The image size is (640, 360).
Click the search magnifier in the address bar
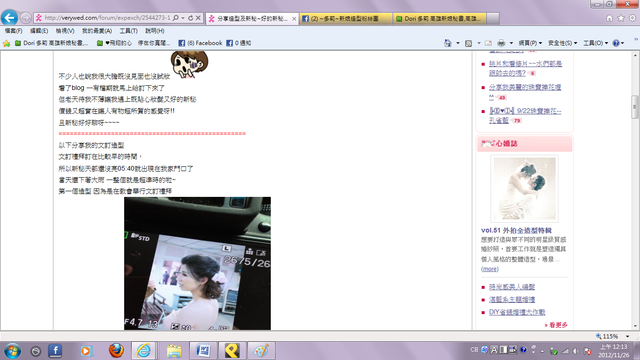click(176, 18)
